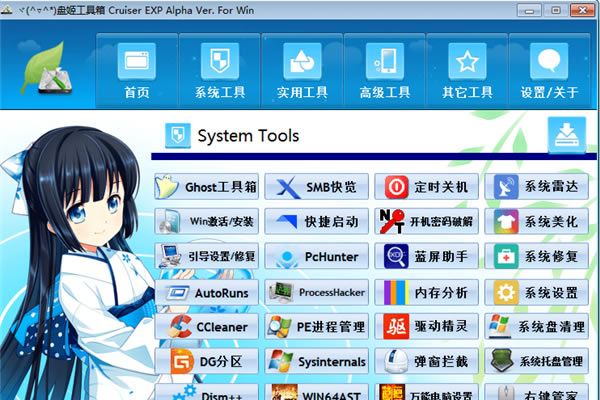The image size is (600, 400).
Task: Launch ProcessHacker
Action: click(x=316, y=292)
